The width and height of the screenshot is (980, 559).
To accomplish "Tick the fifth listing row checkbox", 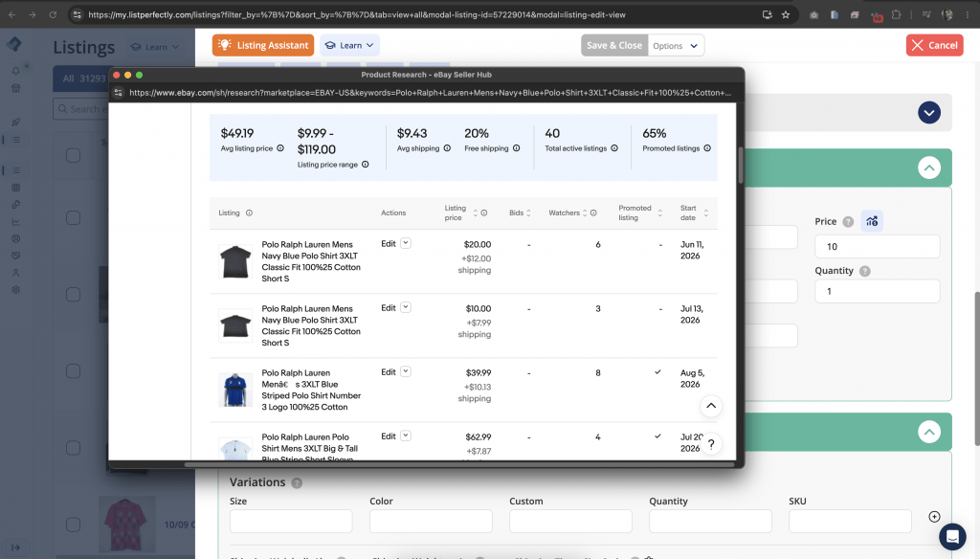I will click(x=73, y=448).
